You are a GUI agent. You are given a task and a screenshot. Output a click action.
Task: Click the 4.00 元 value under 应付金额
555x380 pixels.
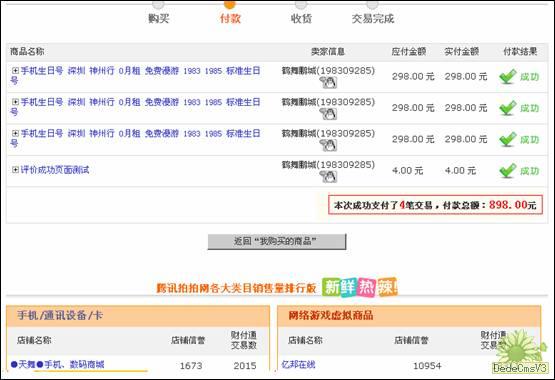(407, 171)
